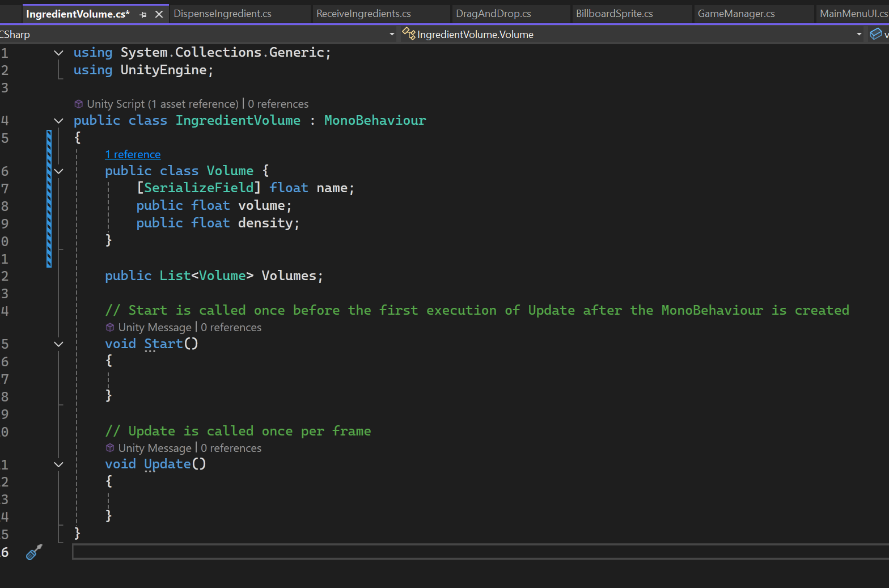
Task: Open the IngredientVolume.Volume type dropdown arrow
Action: pyautogui.click(x=859, y=35)
